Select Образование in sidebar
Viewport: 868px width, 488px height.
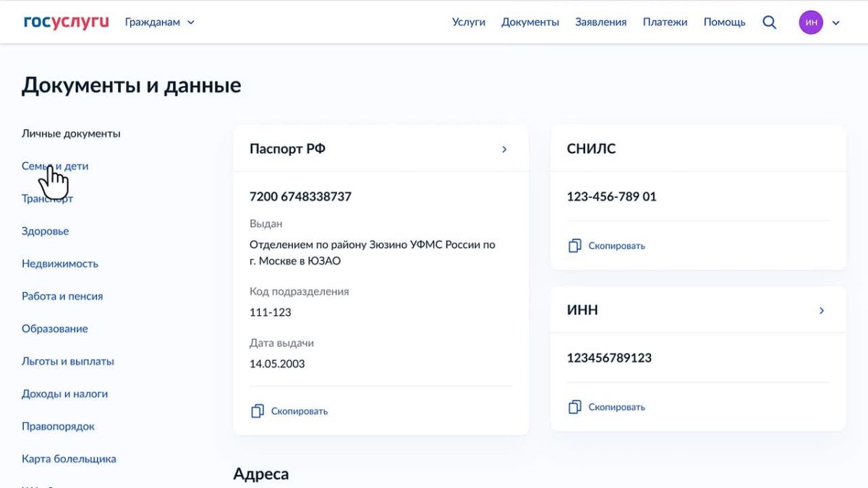[55, 329]
